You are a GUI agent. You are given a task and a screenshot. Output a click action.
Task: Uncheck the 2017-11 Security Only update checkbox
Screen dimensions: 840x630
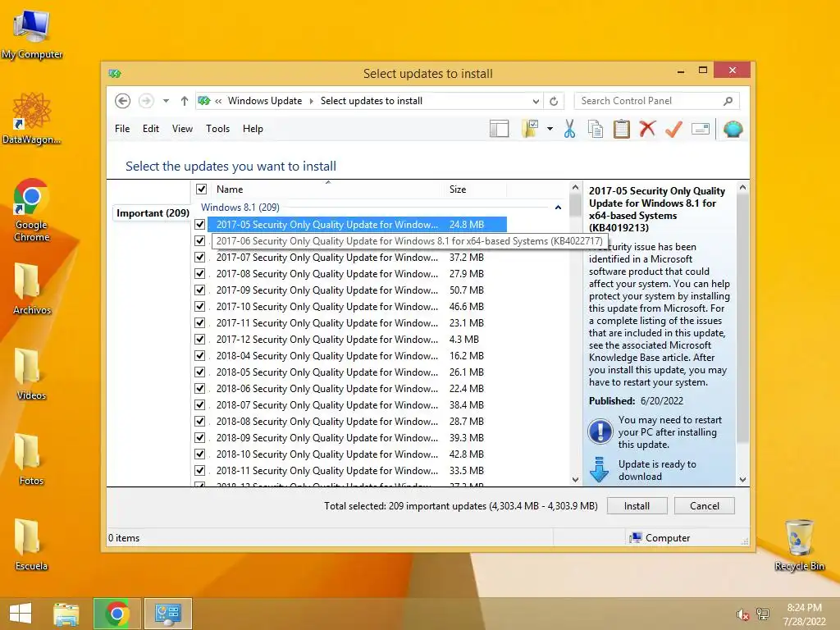click(200, 323)
